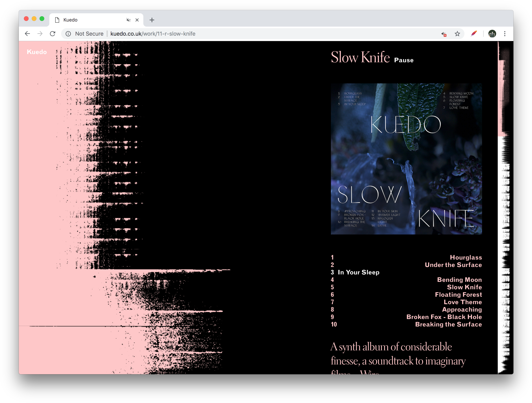Open the Chrome three-dot menu
Viewport: 532px width, 403px height.
505,34
